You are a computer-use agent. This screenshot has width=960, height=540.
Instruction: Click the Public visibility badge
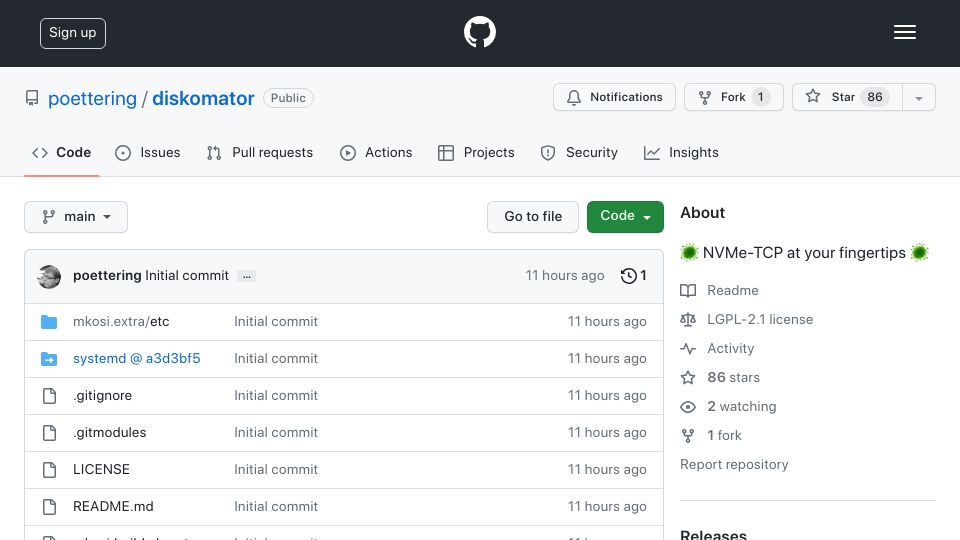click(x=288, y=98)
